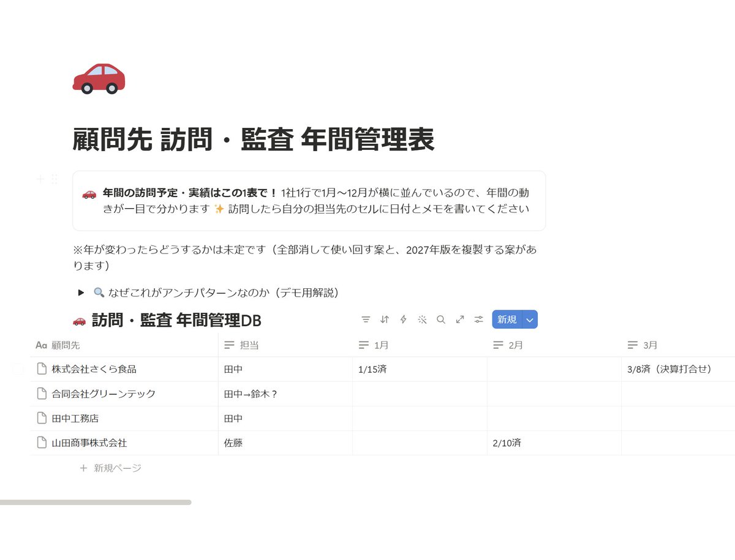The width and height of the screenshot is (735, 560).
Task: Open the database filter icon
Action: [366, 319]
